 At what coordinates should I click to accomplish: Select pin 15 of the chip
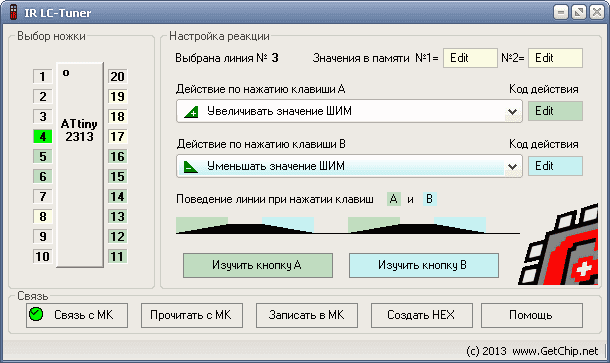pyautogui.click(x=117, y=176)
